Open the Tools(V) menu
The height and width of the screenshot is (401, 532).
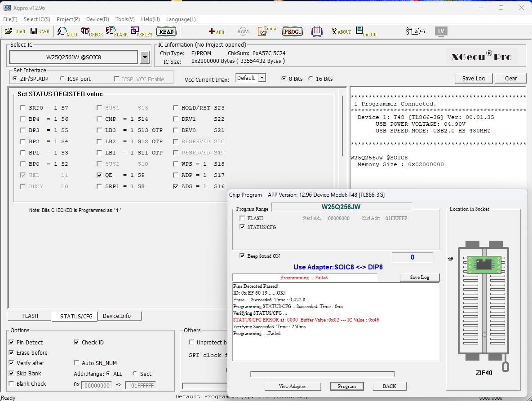(125, 19)
